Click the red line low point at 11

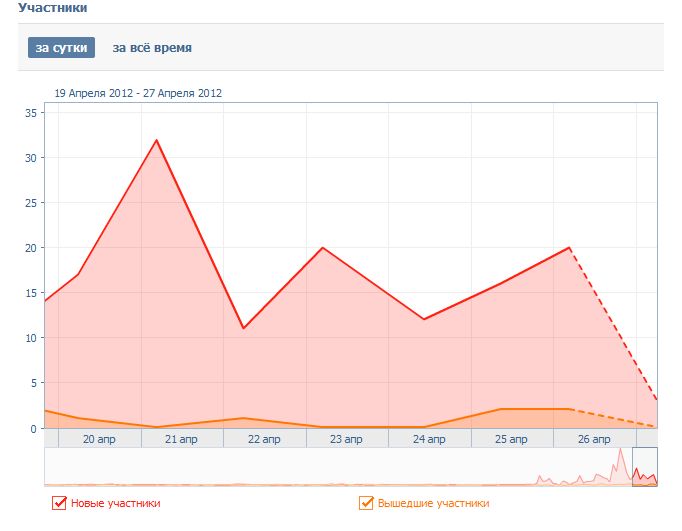click(243, 328)
